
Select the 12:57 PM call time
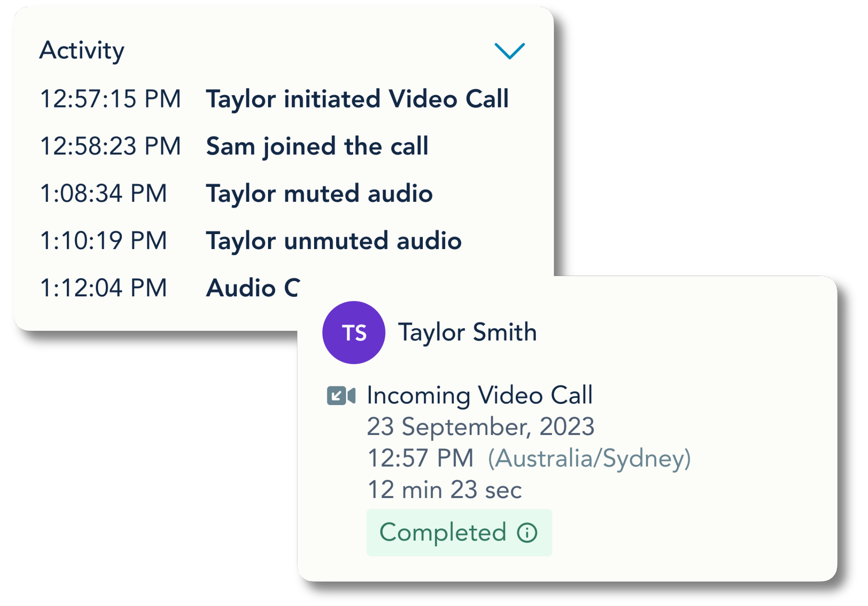(421, 459)
